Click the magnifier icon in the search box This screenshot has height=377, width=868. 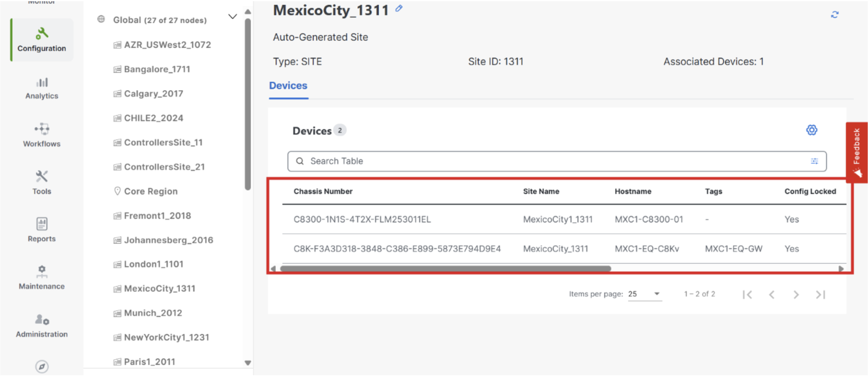click(300, 161)
